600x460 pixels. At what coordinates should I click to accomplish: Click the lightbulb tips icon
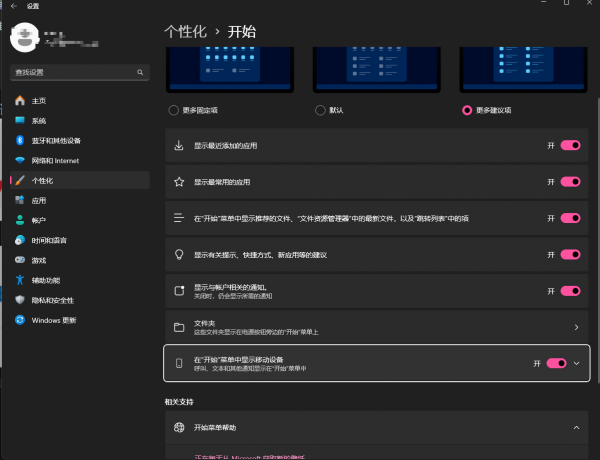click(x=179, y=254)
